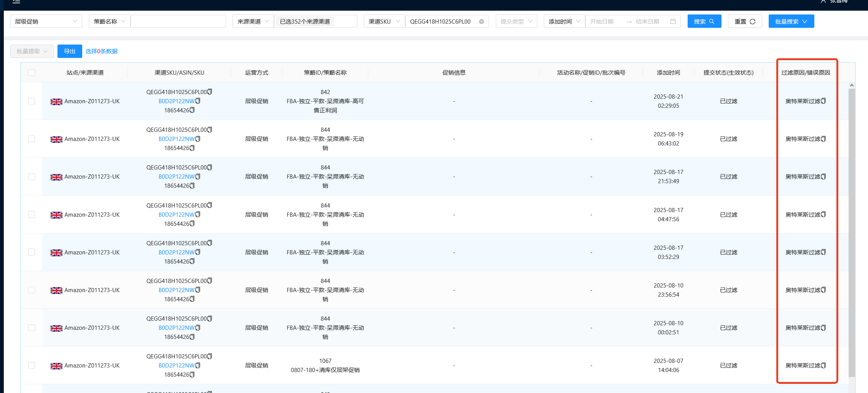Screen dimensions: 868x393
Task: Check the row added 2025-08-10 23:56:54
Action: pos(32,290)
